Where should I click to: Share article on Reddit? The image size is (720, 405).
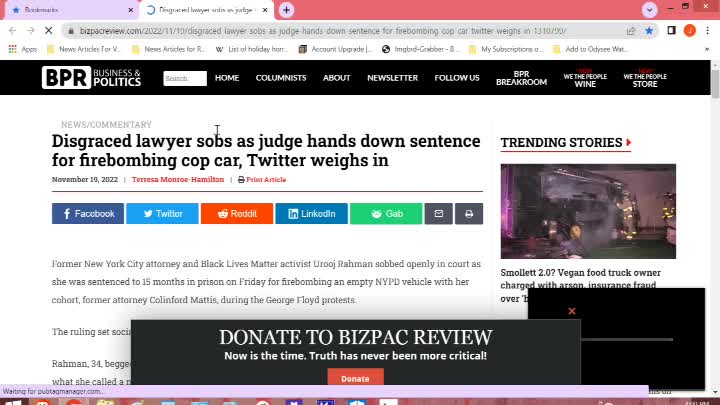point(237,214)
